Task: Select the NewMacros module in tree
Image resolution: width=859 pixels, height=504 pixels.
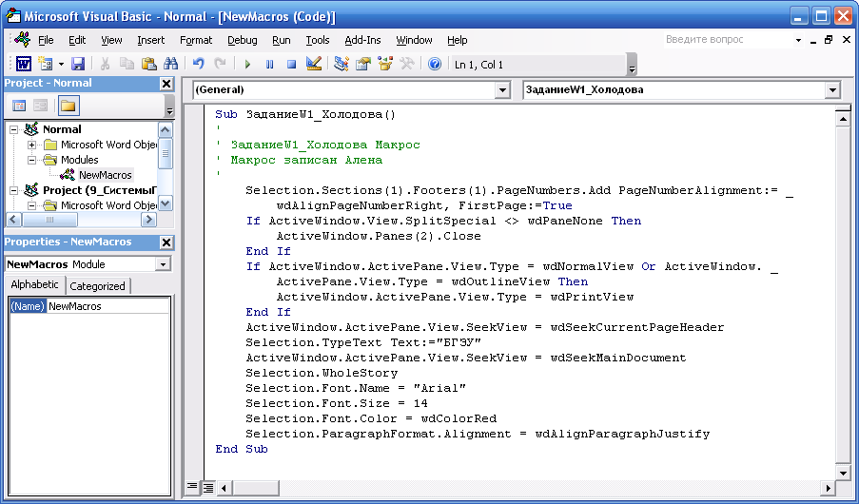Action: (x=106, y=175)
